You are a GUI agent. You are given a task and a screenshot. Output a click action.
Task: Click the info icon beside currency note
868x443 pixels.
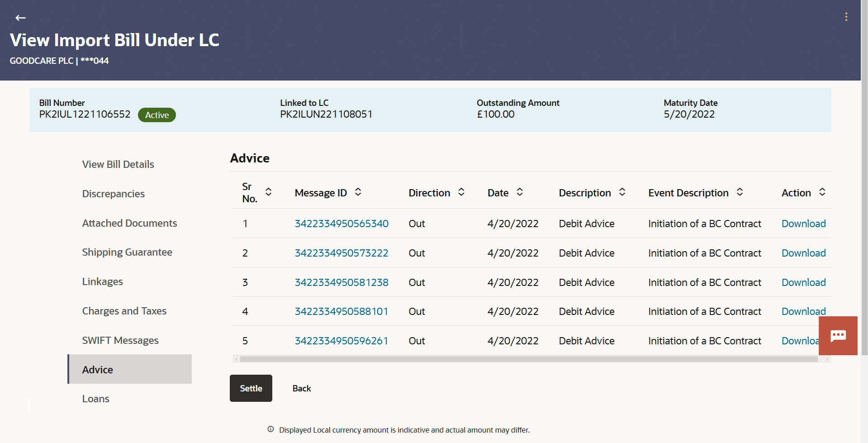[x=270, y=429]
